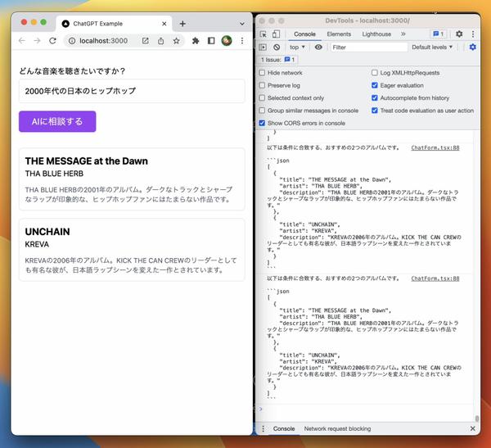This screenshot has height=448, width=491.
Task: Open Chrome's three-dot menu
Action: tap(242, 41)
